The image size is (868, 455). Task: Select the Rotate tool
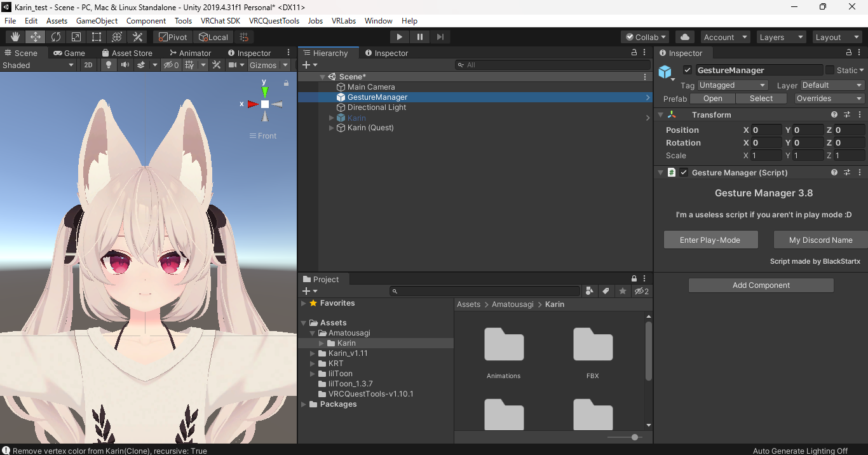pyautogui.click(x=56, y=37)
